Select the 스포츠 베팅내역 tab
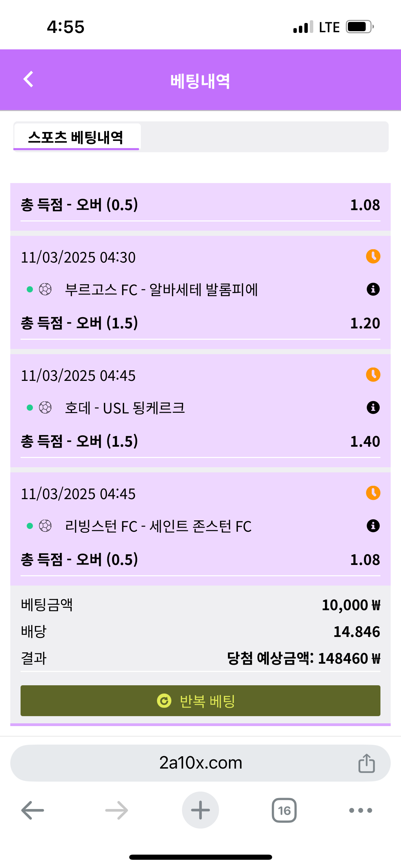This screenshot has width=401, height=868. point(76,137)
